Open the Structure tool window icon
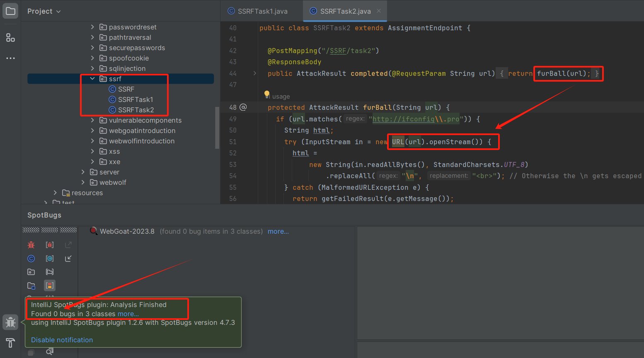 click(x=10, y=38)
